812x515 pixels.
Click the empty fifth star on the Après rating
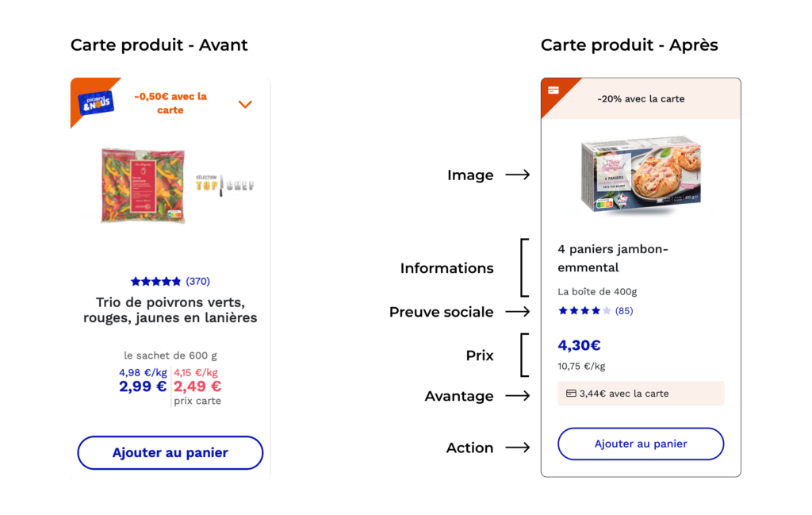pyautogui.click(x=607, y=311)
